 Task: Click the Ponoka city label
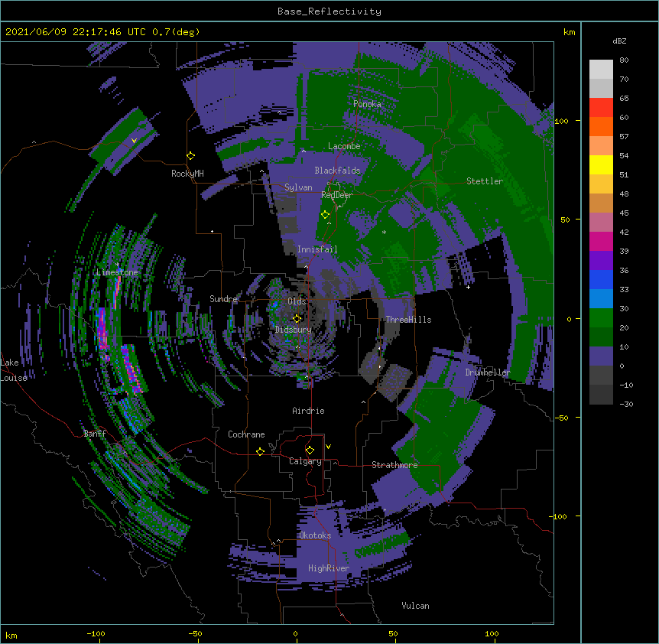(367, 104)
